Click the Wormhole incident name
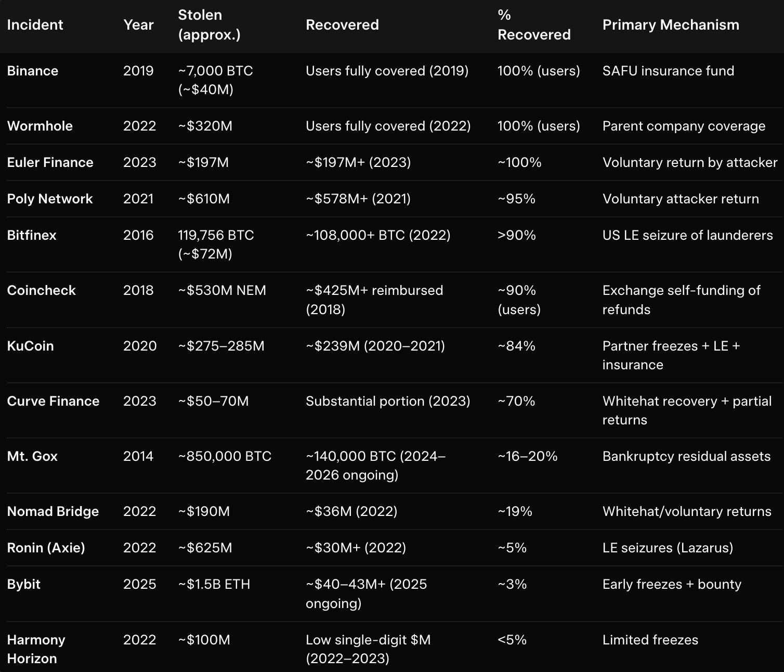The width and height of the screenshot is (784, 672). pyautogui.click(x=40, y=126)
